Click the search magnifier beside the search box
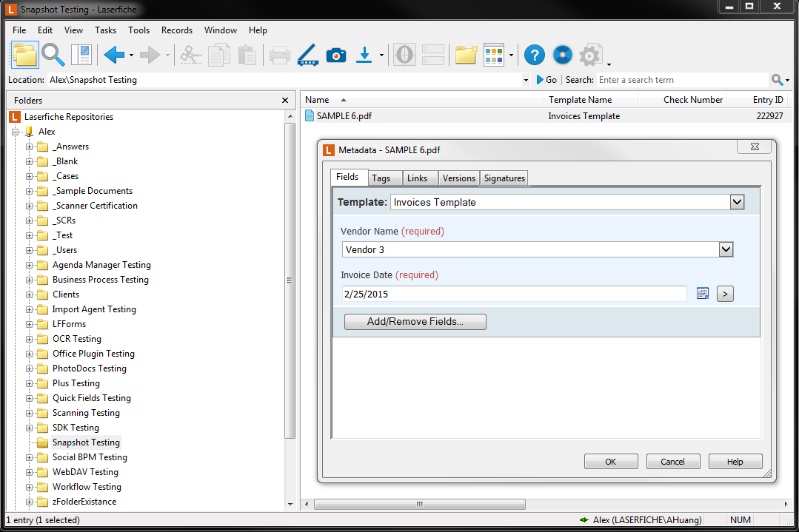 click(777, 80)
